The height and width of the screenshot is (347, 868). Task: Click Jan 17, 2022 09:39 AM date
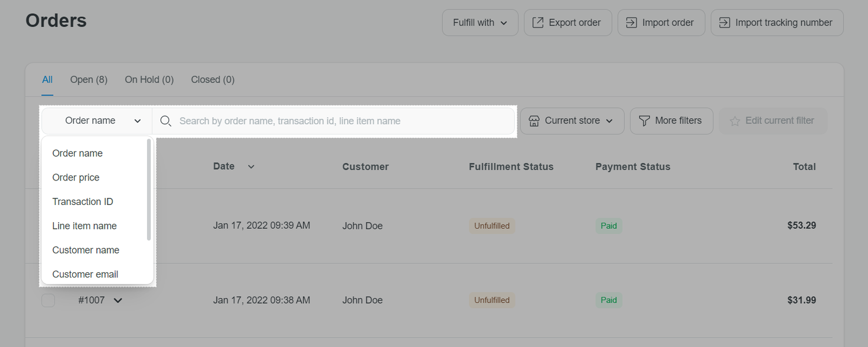261,226
